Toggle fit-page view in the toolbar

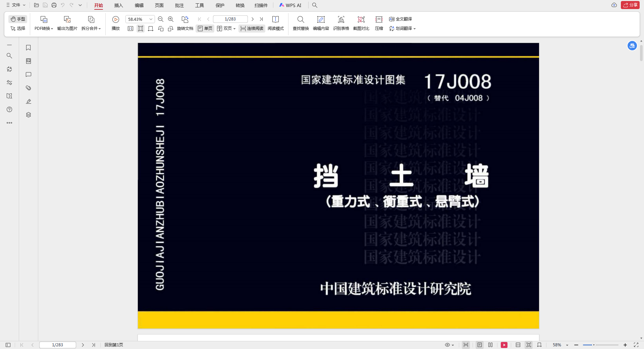point(141,29)
